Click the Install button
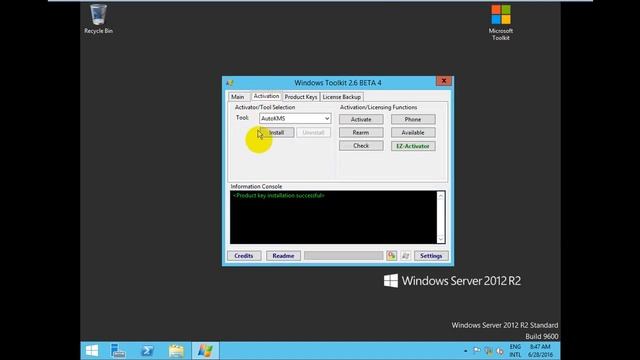Screen dimensions: 640x360 click(x=276, y=133)
